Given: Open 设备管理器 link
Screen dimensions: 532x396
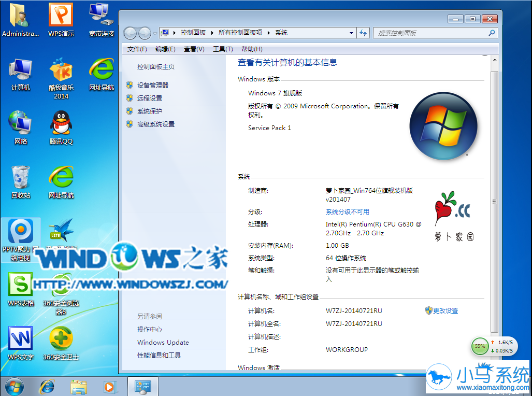Looking at the screenshot, I should pyautogui.click(x=153, y=85).
